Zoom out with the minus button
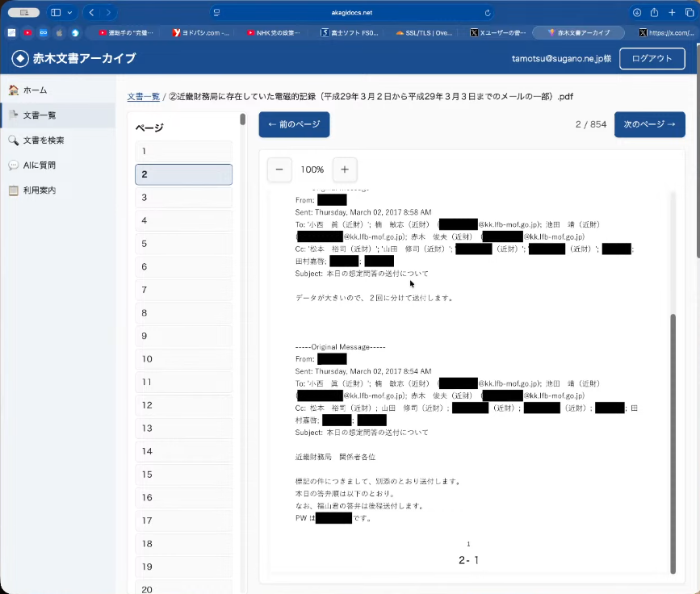The height and width of the screenshot is (594, 700). [x=279, y=169]
